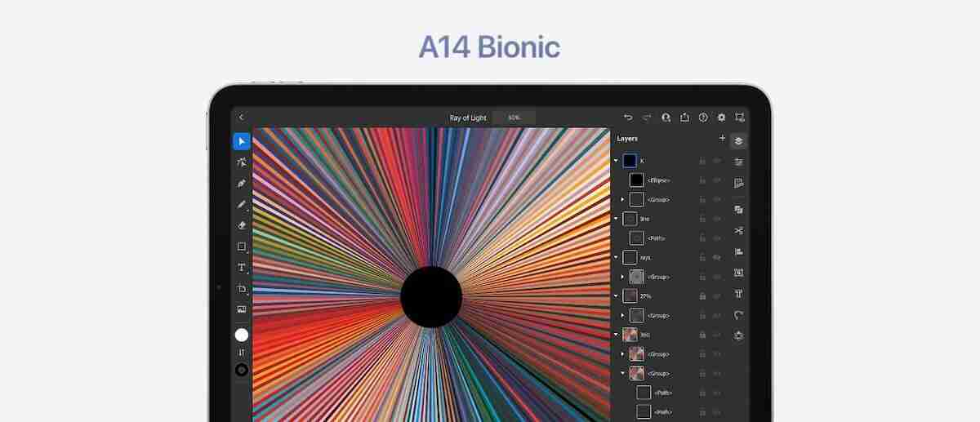Open the Share export menu
Viewport: 980px width, 422px height.
pos(684,118)
